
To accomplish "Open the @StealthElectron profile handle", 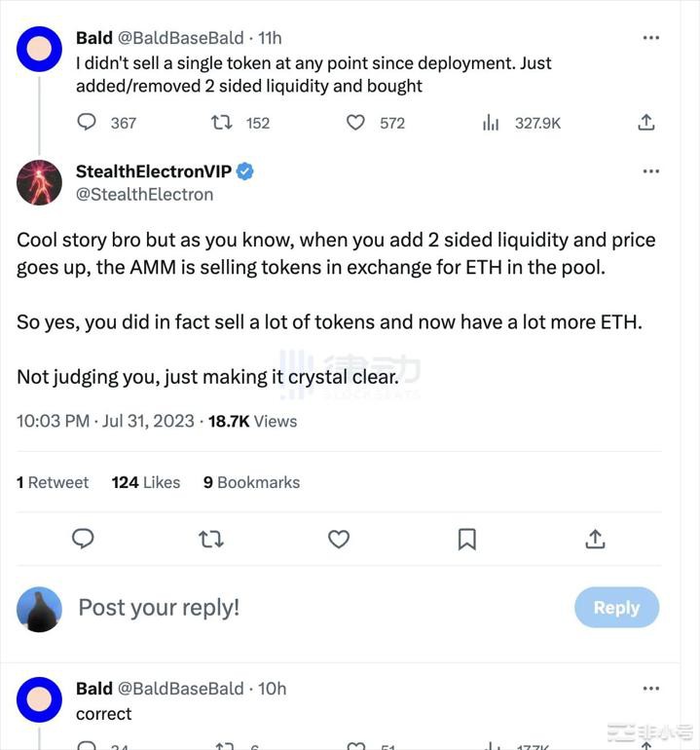I will pos(144,195).
